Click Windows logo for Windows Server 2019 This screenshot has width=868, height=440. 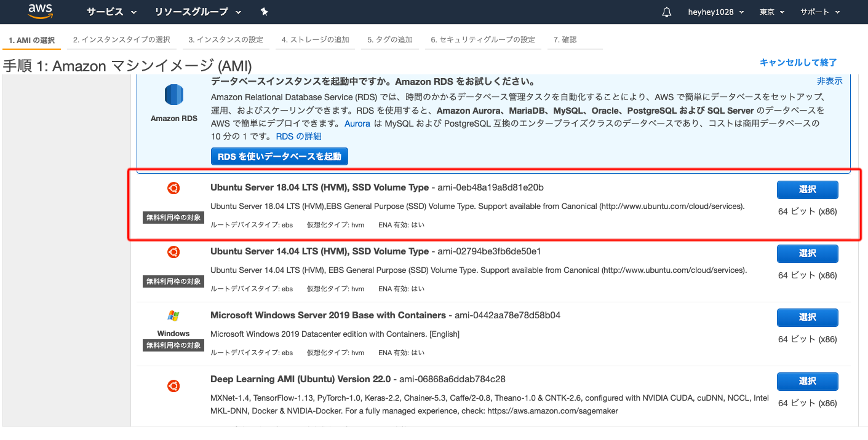[x=173, y=316]
